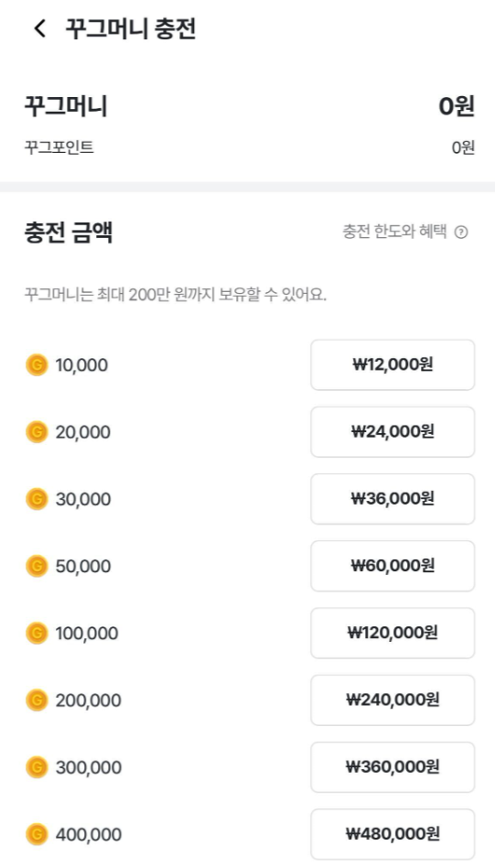Click the 30,000 coin amount label

click(x=83, y=499)
